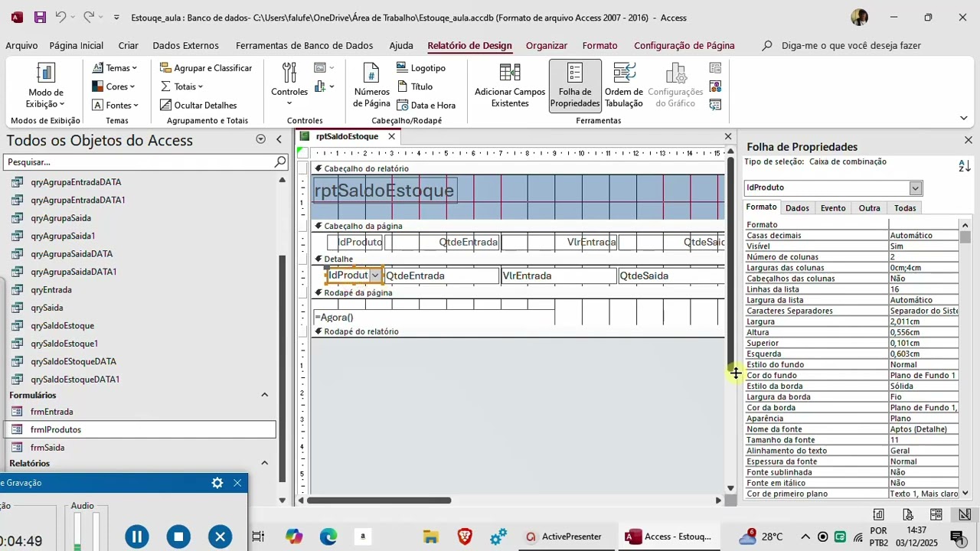980x551 pixels.
Task: Pause the recording in the Gravação window
Action: [136, 536]
